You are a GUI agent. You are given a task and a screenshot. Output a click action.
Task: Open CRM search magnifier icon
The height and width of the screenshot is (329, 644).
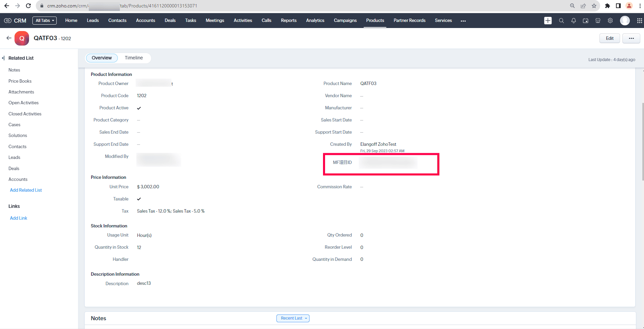point(561,21)
